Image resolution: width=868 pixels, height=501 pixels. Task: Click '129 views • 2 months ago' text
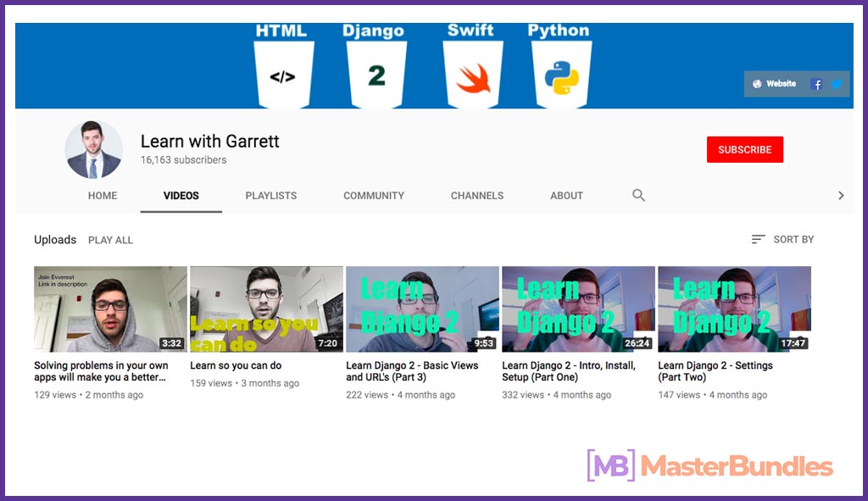(88, 395)
